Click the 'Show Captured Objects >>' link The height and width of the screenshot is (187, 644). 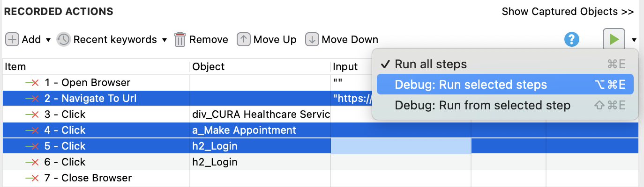pyautogui.click(x=568, y=12)
